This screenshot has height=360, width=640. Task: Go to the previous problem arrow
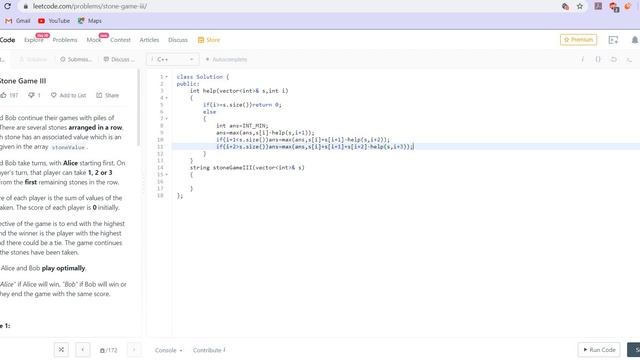point(83,349)
